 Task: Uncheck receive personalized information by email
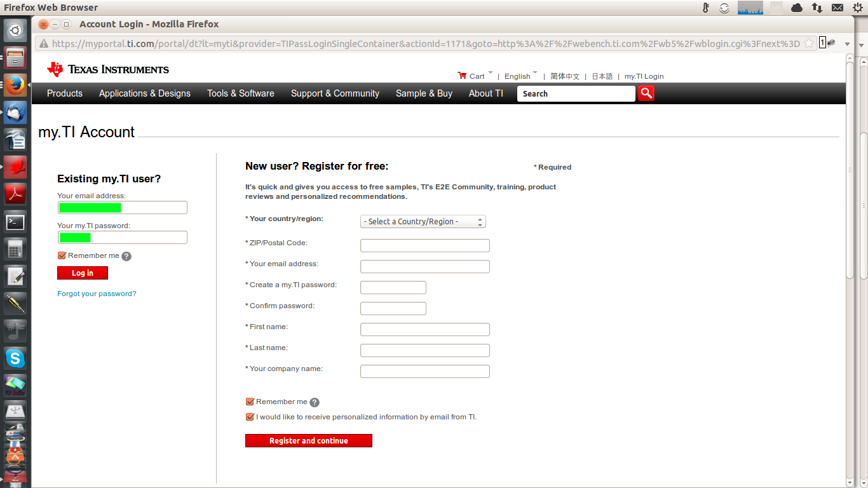[250, 417]
